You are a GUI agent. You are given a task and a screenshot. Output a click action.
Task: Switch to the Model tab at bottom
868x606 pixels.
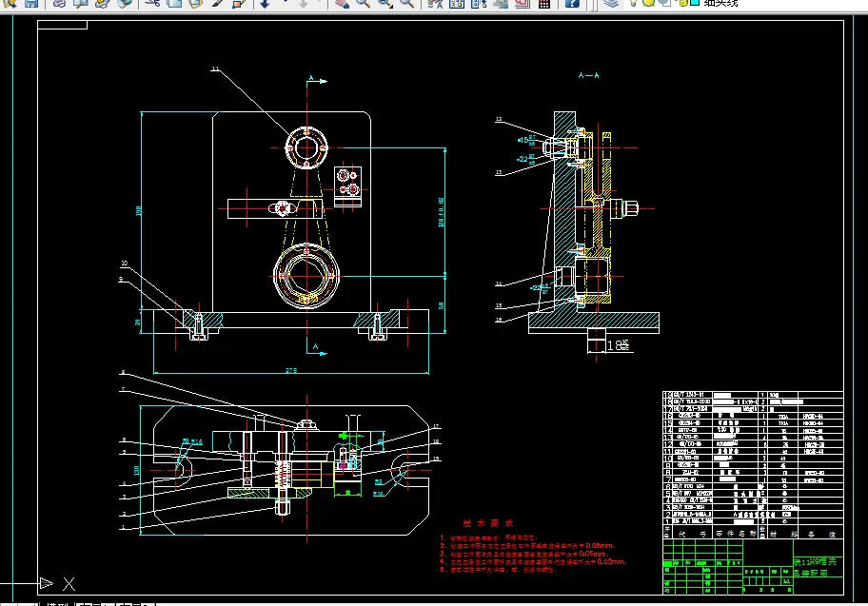click(57, 604)
